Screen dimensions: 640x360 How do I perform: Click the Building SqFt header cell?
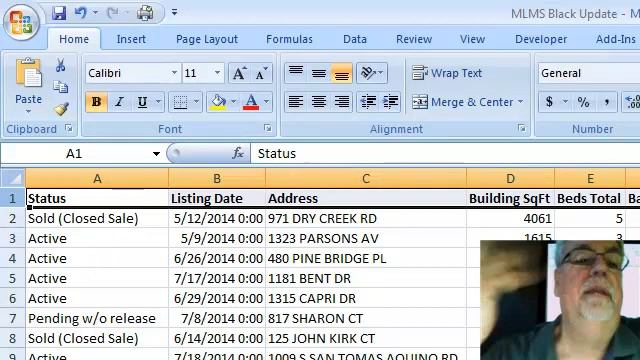point(510,198)
